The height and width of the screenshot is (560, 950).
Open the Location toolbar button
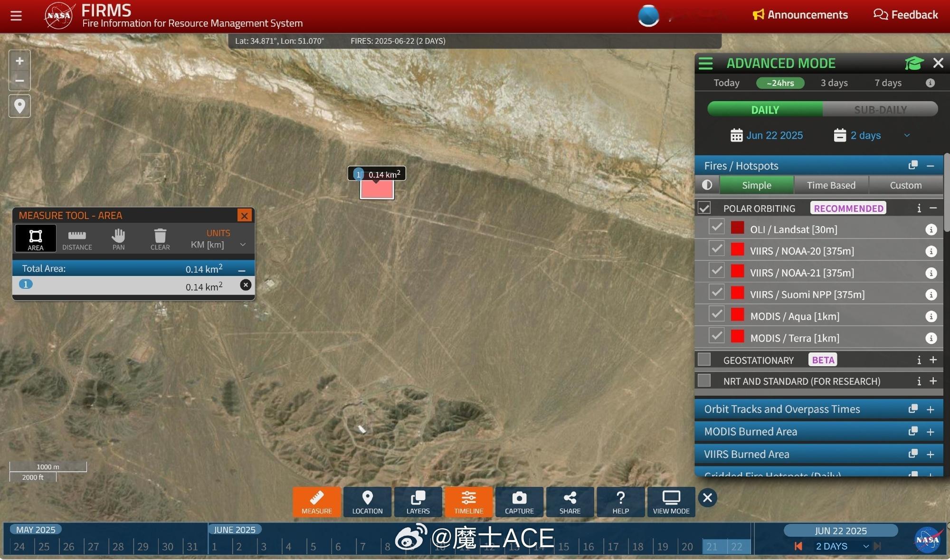pyautogui.click(x=367, y=502)
